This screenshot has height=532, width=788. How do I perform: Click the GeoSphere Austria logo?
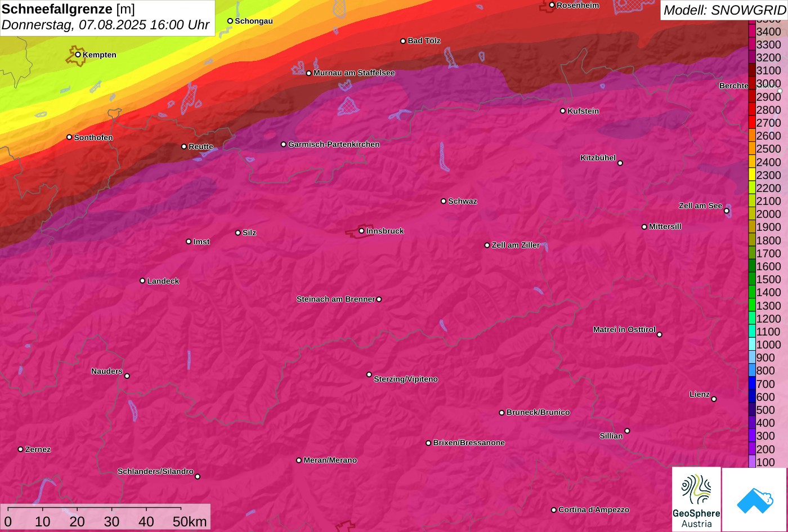pyautogui.click(x=696, y=499)
